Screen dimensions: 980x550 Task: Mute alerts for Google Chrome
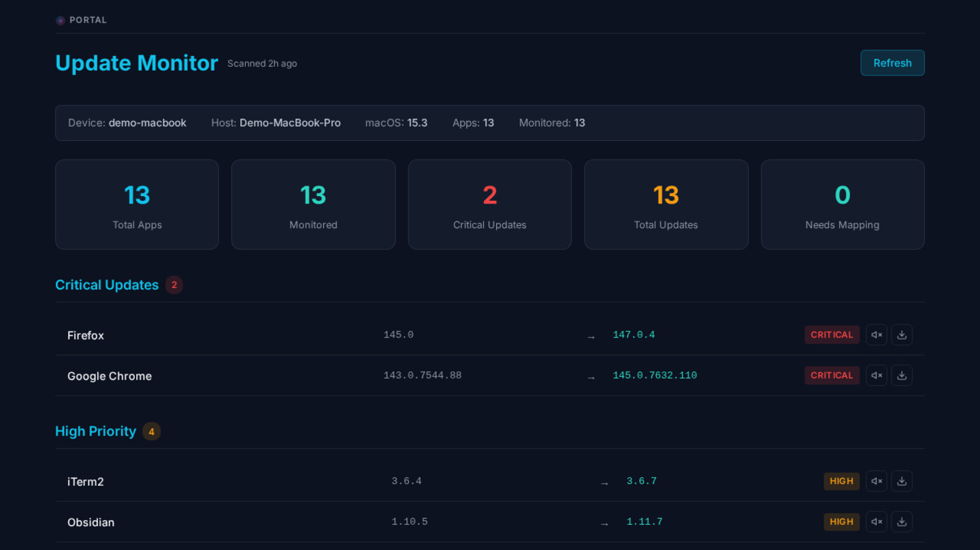[x=876, y=375]
